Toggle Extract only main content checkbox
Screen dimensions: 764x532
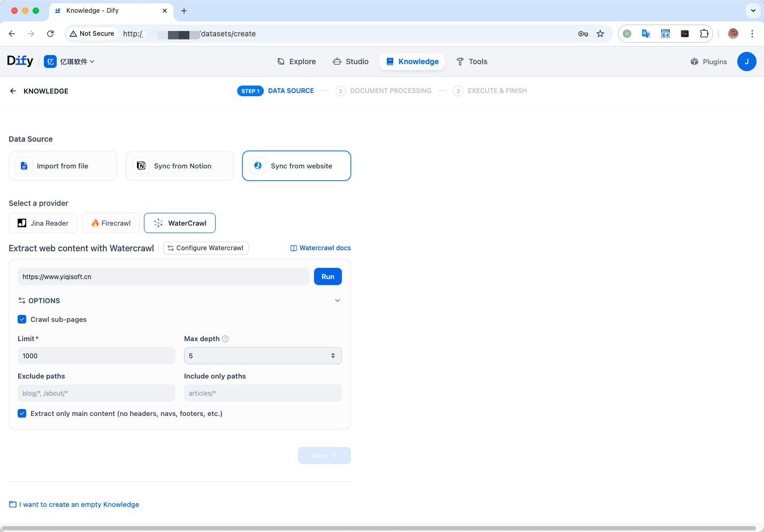[22, 413]
